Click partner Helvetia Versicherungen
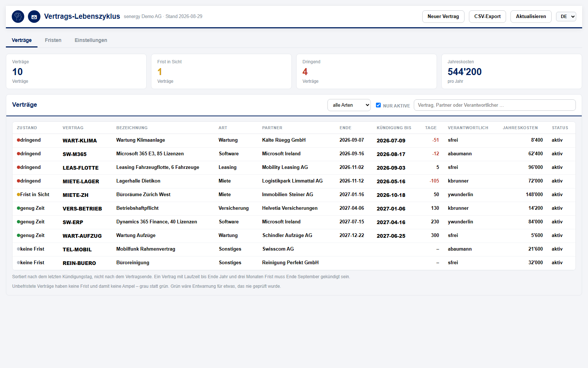The width and height of the screenshot is (588, 368). point(290,208)
